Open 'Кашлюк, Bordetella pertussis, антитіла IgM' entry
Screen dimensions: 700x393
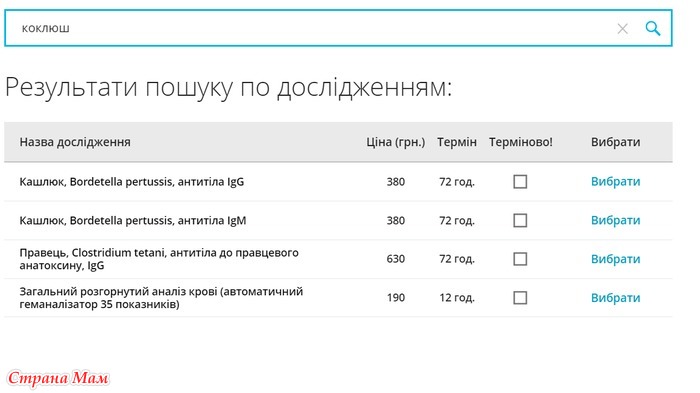(x=133, y=221)
